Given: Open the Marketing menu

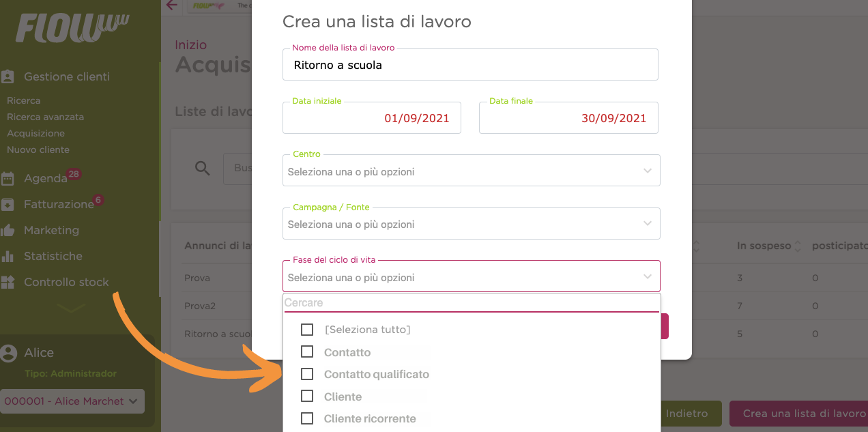Looking at the screenshot, I should 51,230.
